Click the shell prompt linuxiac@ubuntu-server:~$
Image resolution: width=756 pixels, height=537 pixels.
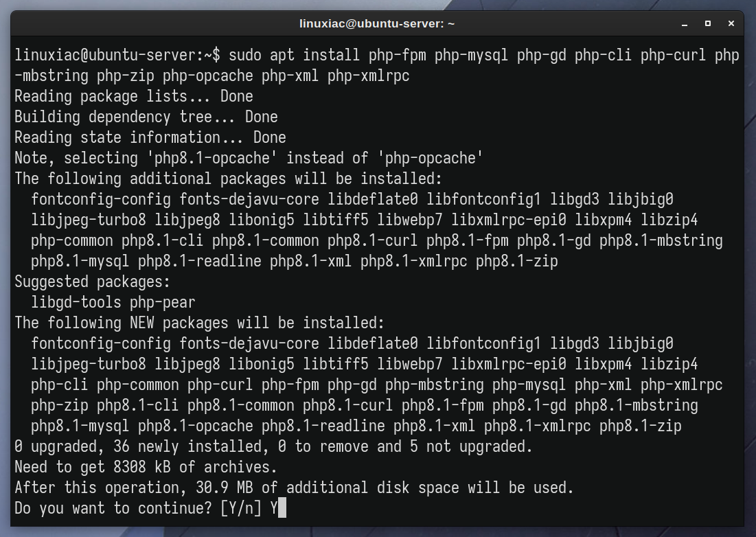click(x=117, y=55)
